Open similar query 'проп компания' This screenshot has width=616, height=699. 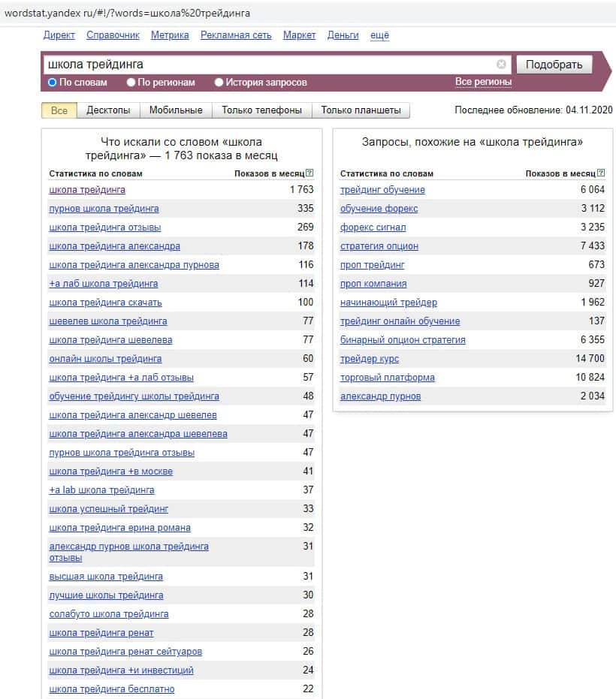pos(373,284)
